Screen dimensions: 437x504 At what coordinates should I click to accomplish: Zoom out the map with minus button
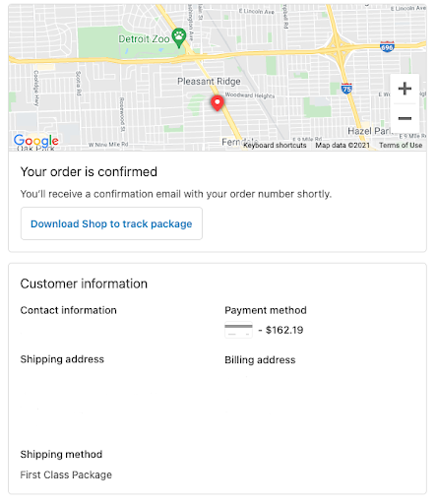405,118
